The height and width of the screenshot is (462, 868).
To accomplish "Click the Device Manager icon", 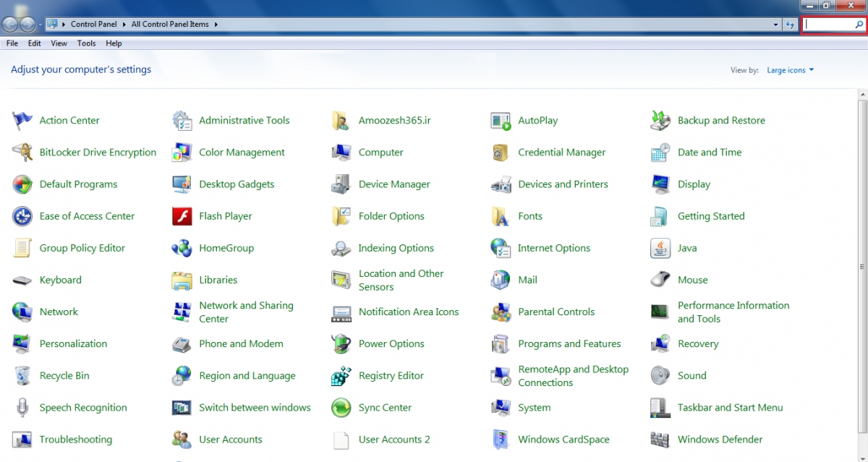I will 341,184.
